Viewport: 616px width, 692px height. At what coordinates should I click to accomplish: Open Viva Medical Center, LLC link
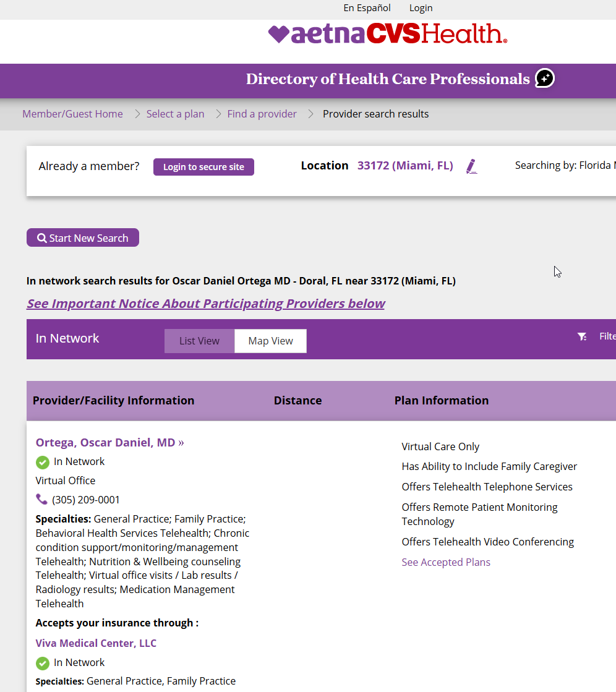(x=96, y=643)
